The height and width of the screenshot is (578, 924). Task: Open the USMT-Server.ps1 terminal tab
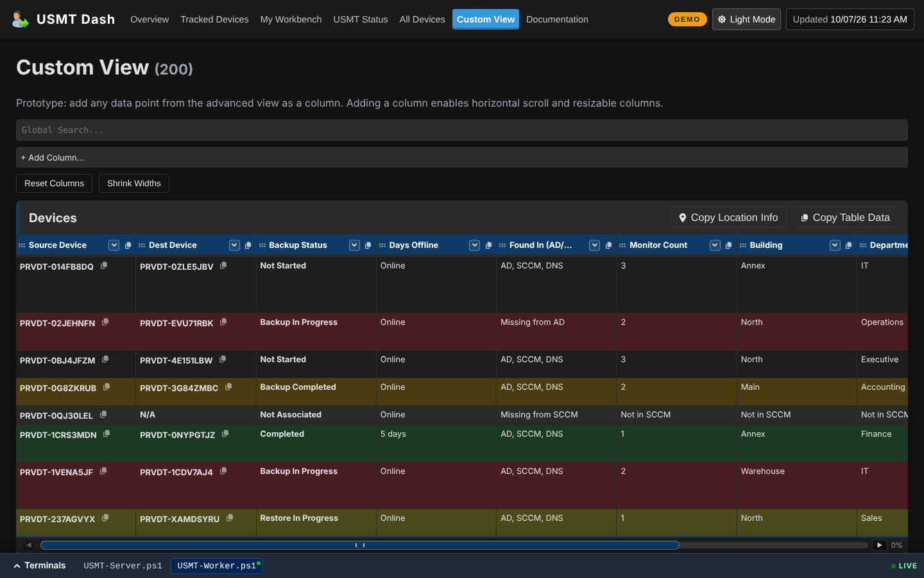point(123,566)
